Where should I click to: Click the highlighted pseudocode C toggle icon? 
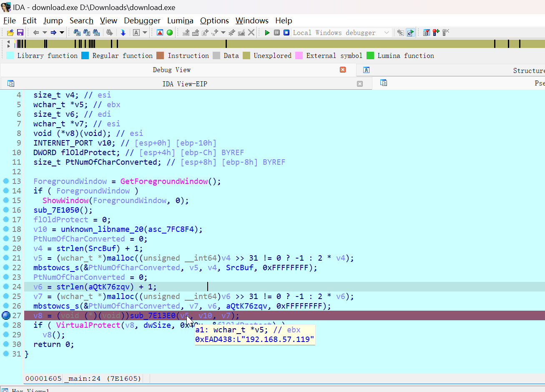point(411,33)
